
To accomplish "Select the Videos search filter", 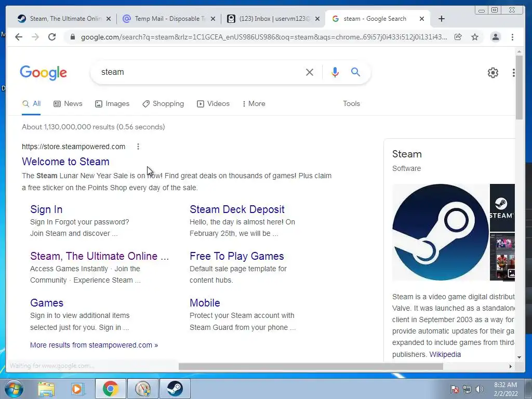I will pyautogui.click(x=213, y=103).
